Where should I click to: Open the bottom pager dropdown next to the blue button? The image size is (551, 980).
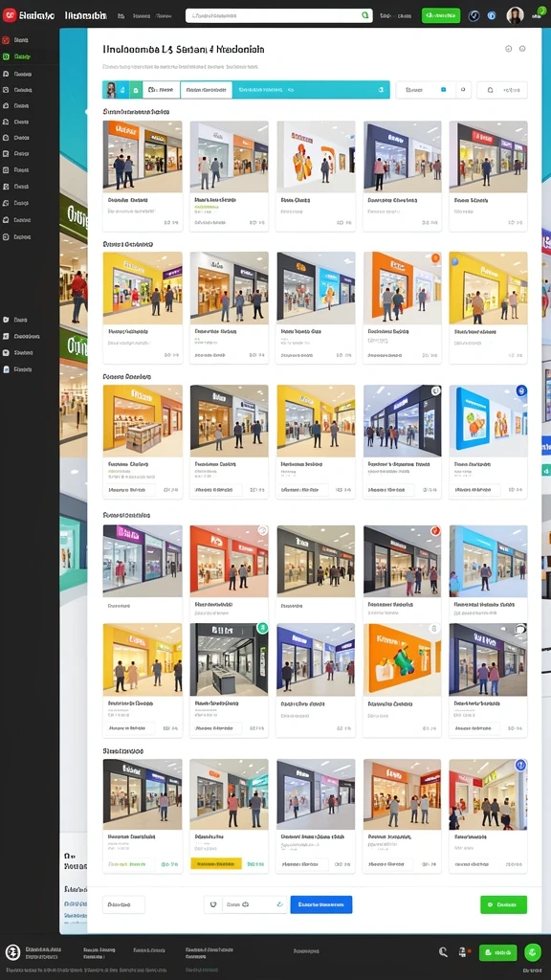(x=245, y=904)
